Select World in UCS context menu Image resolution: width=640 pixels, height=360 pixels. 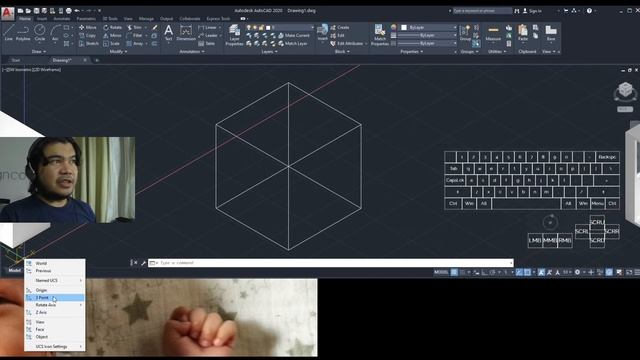click(55, 263)
